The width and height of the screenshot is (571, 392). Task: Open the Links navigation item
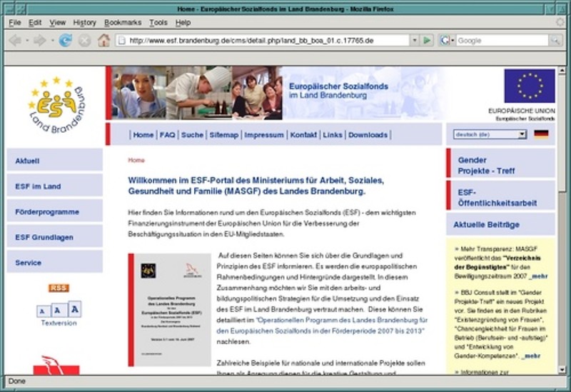pyautogui.click(x=333, y=135)
